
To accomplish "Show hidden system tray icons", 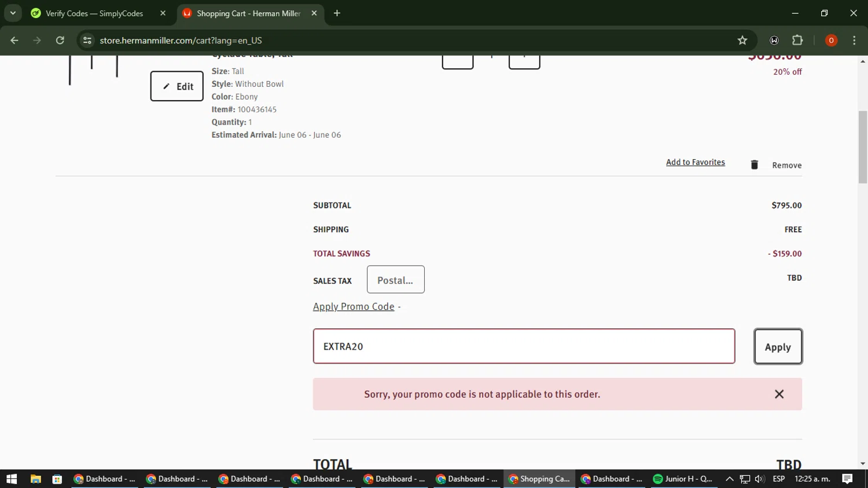I will coord(729,479).
